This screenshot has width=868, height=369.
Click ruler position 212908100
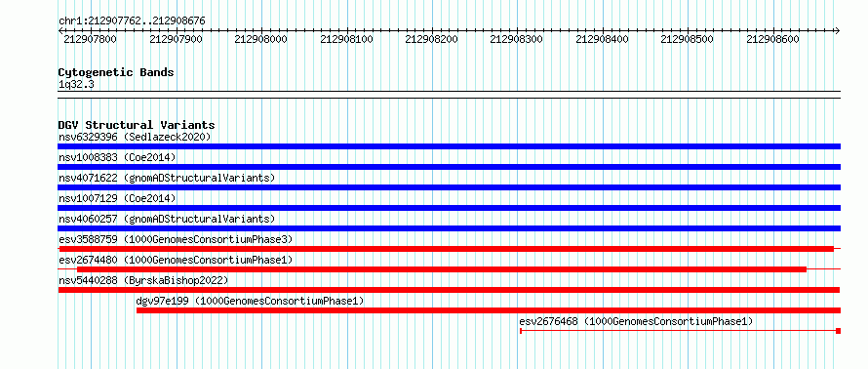coord(346,39)
